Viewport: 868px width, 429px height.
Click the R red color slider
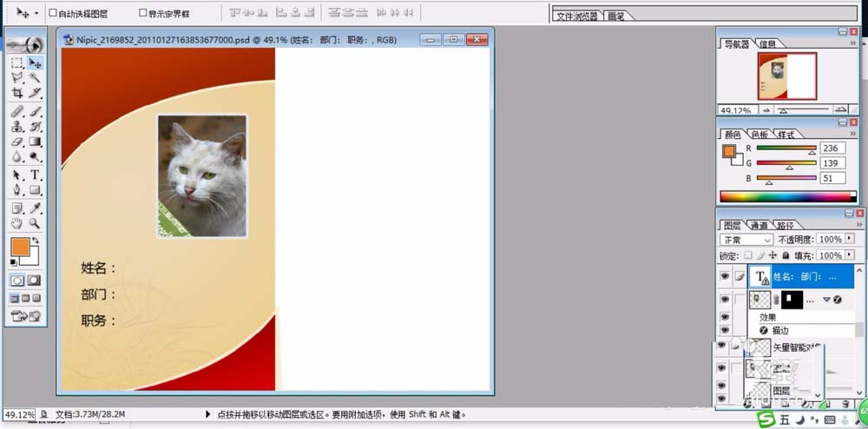pyautogui.click(x=786, y=148)
